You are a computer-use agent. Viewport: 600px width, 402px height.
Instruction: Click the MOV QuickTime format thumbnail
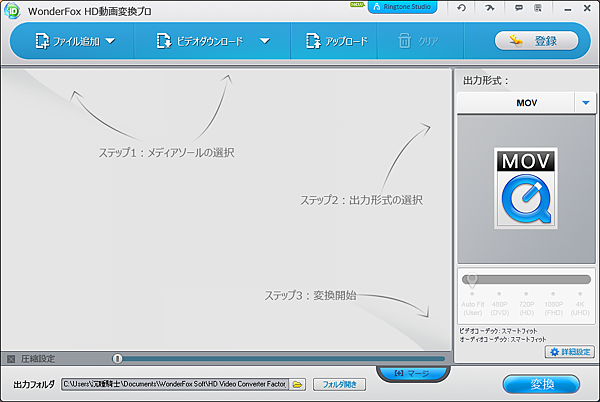click(525, 188)
